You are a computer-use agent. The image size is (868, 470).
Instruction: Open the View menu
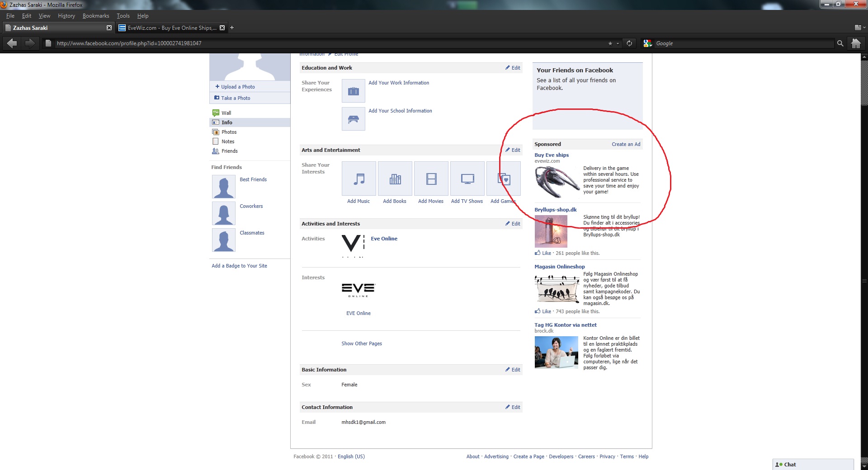pyautogui.click(x=44, y=16)
